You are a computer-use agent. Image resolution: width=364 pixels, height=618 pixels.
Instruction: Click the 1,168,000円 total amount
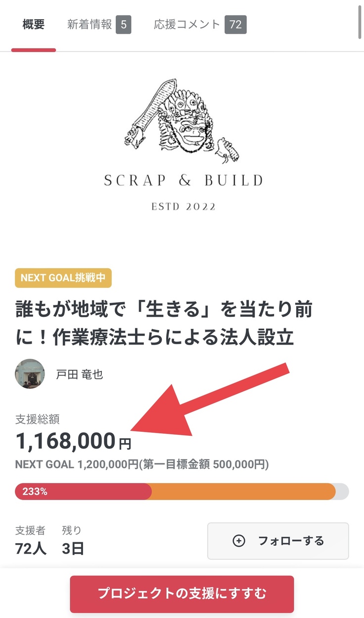coord(73,441)
